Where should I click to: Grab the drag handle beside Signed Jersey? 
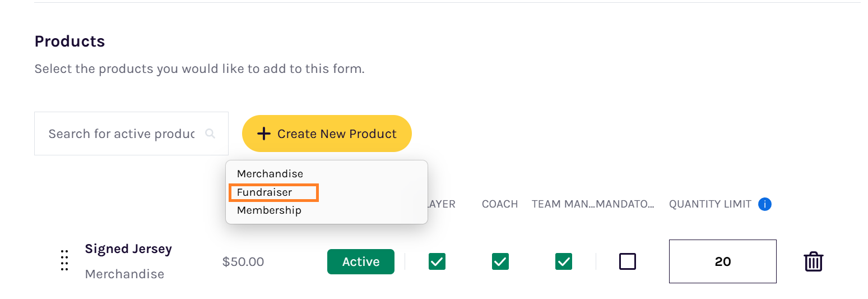coord(64,261)
